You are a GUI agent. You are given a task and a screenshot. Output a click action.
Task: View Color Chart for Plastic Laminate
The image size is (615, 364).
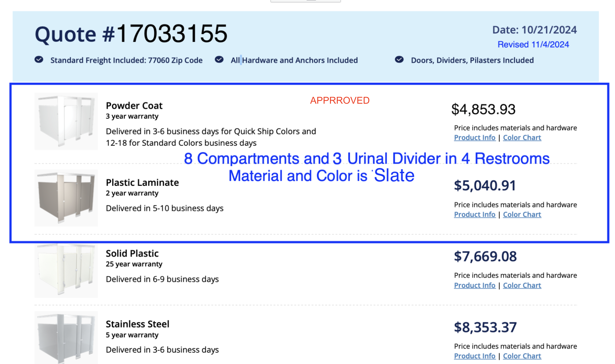pos(522,214)
